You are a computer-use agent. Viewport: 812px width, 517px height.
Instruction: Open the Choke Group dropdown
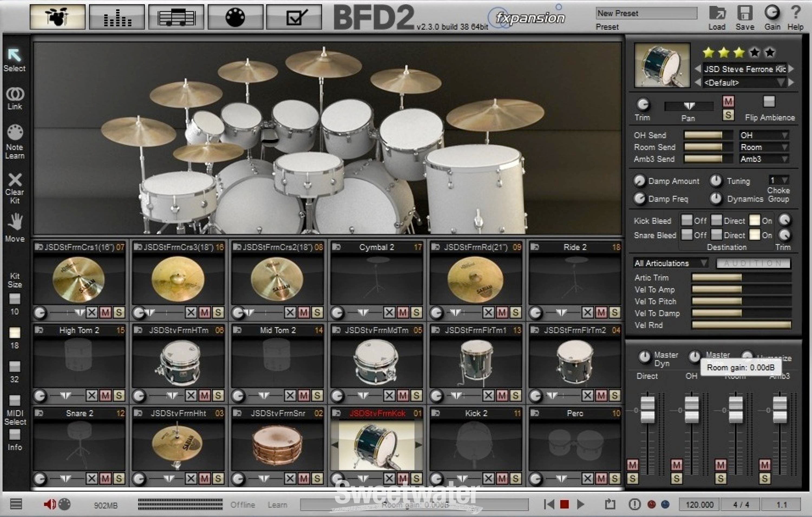coord(779,180)
